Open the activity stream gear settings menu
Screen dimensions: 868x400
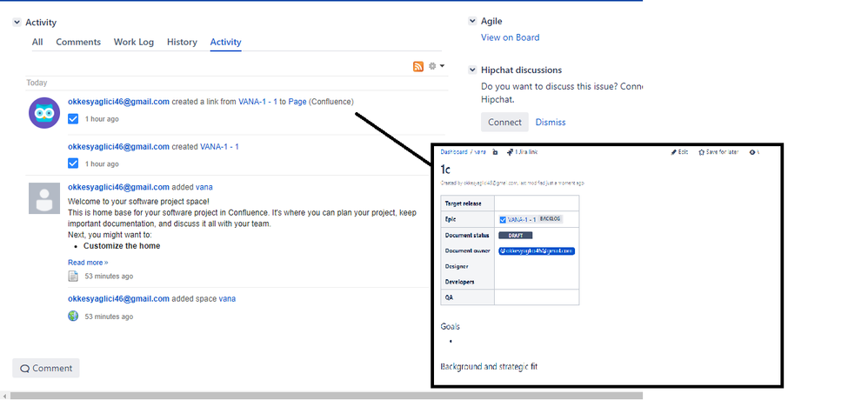[437, 66]
